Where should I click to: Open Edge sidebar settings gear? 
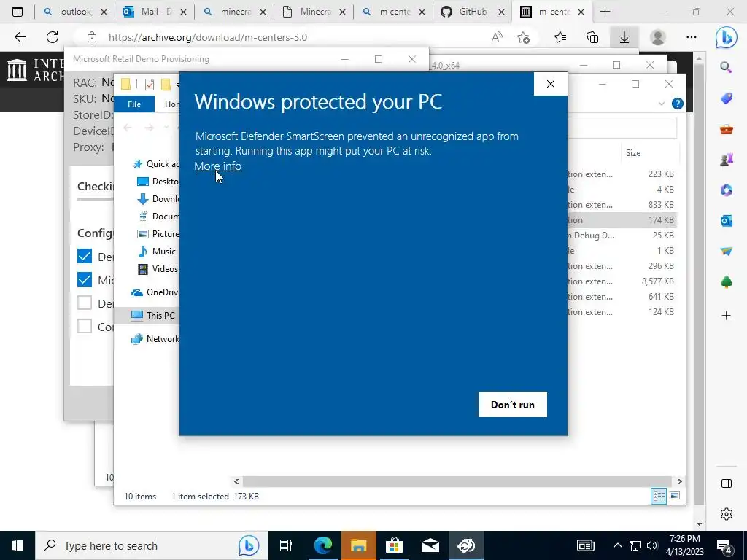(x=726, y=514)
